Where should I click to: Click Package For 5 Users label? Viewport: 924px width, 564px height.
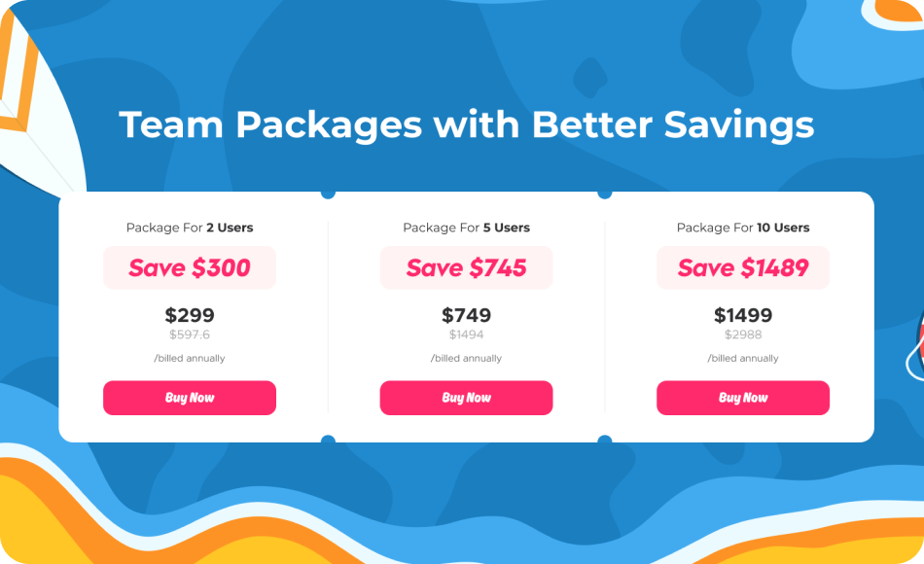tap(466, 228)
